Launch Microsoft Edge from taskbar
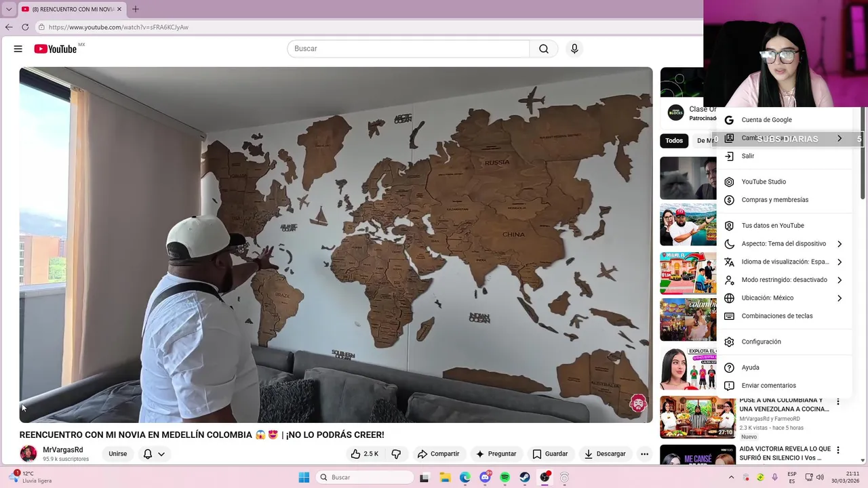The image size is (868, 488). click(x=465, y=477)
